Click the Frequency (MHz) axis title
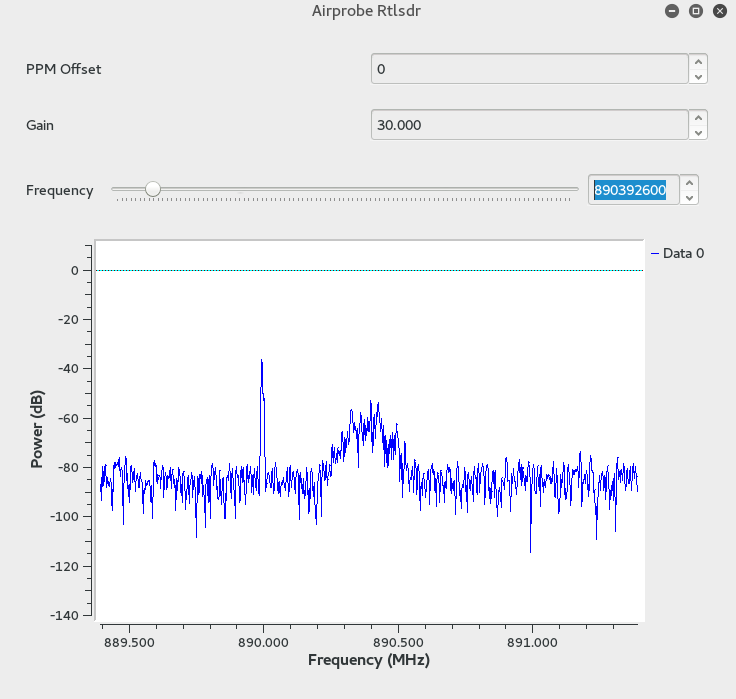The image size is (736, 699). (369, 660)
